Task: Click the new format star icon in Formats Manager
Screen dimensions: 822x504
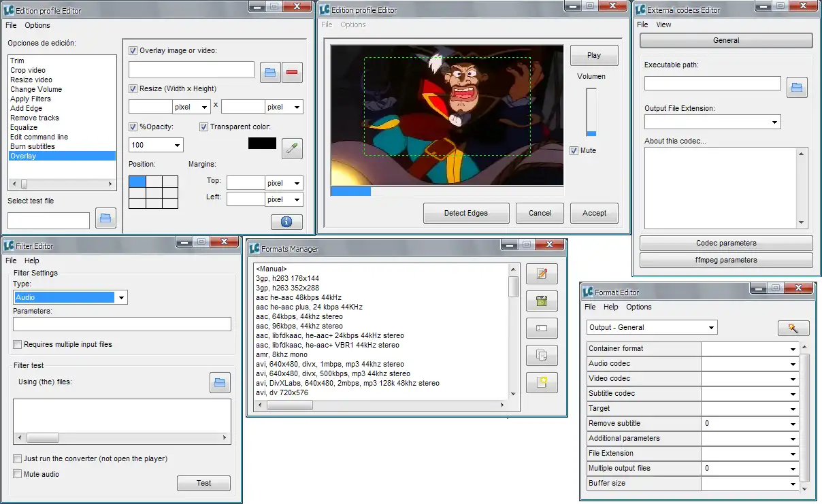Action: [x=542, y=382]
